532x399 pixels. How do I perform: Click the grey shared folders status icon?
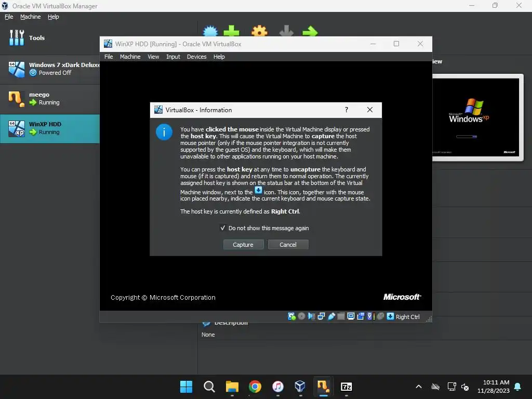[341, 316]
